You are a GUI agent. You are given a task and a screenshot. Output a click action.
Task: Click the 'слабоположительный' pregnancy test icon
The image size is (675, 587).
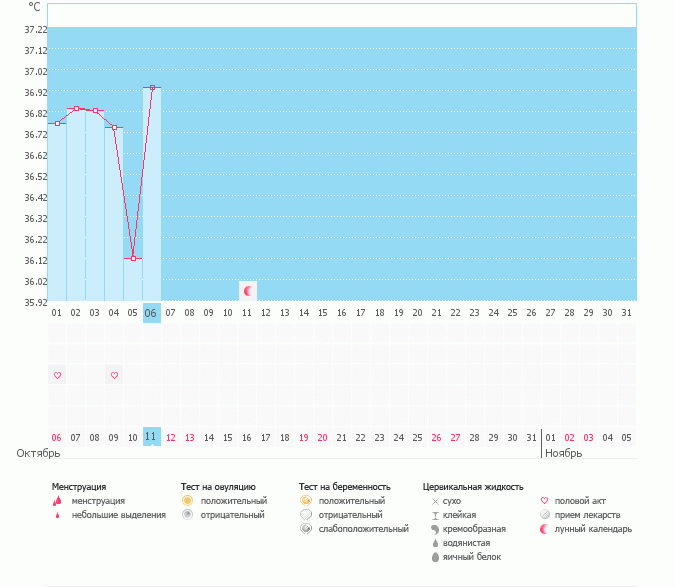pyautogui.click(x=306, y=529)
